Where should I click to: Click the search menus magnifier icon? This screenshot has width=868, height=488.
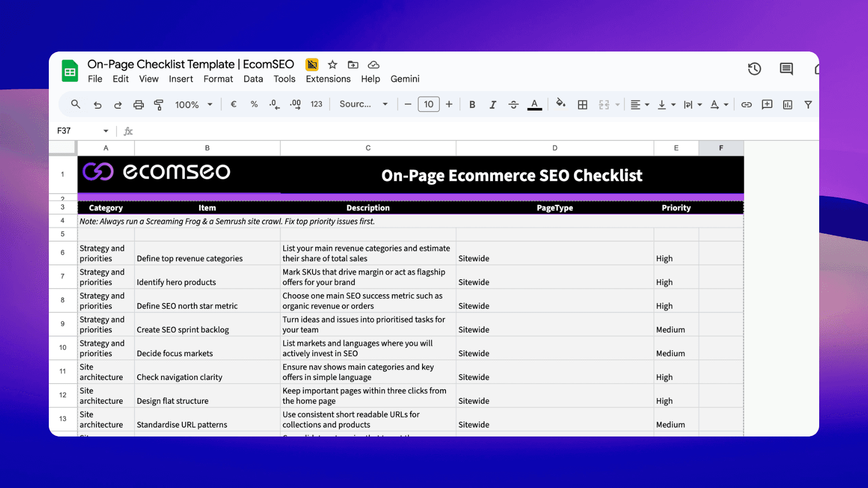click(75, 104)
